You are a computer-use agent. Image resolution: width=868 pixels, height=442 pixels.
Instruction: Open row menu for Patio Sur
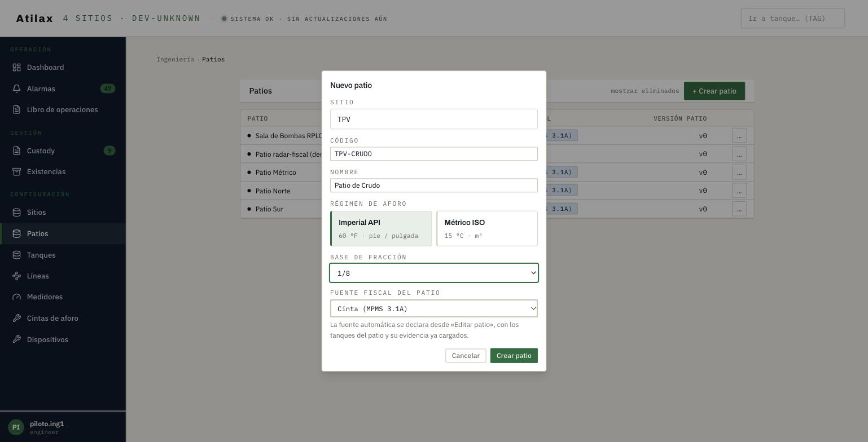739,209
